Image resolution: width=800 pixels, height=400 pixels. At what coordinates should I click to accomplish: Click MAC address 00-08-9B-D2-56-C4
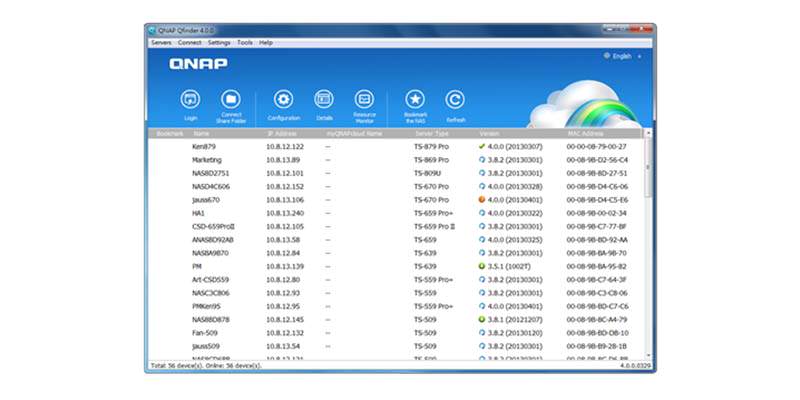click(597, 160)
